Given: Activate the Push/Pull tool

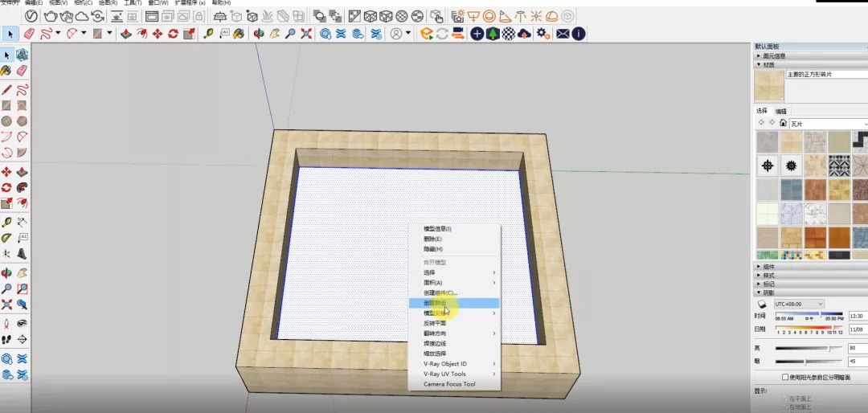Looking at the screenshot, I should tap(126, 34).
